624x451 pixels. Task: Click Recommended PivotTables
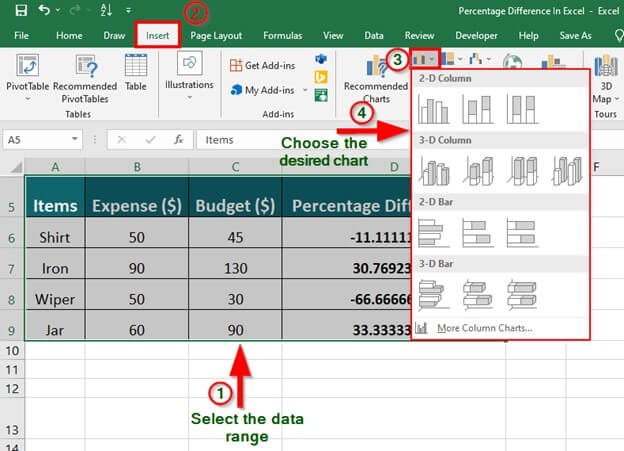click(x=85, y=78)
